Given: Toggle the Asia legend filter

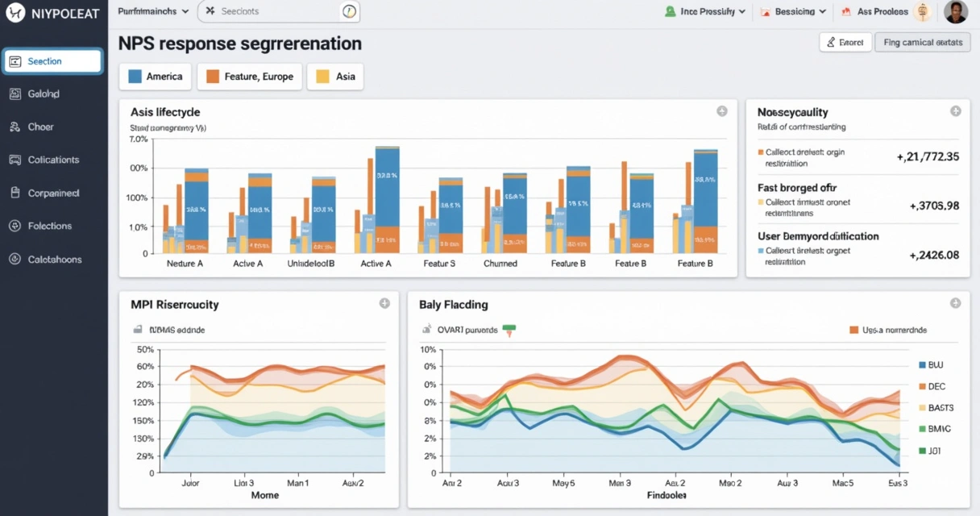Looking at the screenshot, I should click(335, 77).
